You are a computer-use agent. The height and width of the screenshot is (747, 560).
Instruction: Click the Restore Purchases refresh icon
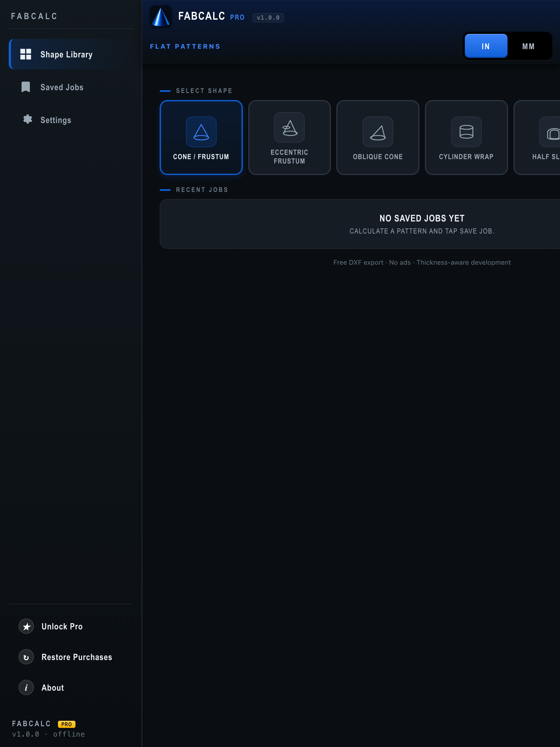(26, 657)
